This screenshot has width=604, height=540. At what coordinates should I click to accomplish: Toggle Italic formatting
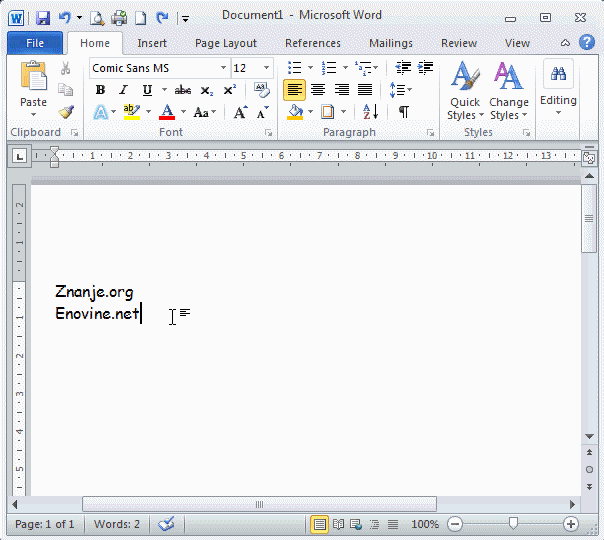point(123,90)
